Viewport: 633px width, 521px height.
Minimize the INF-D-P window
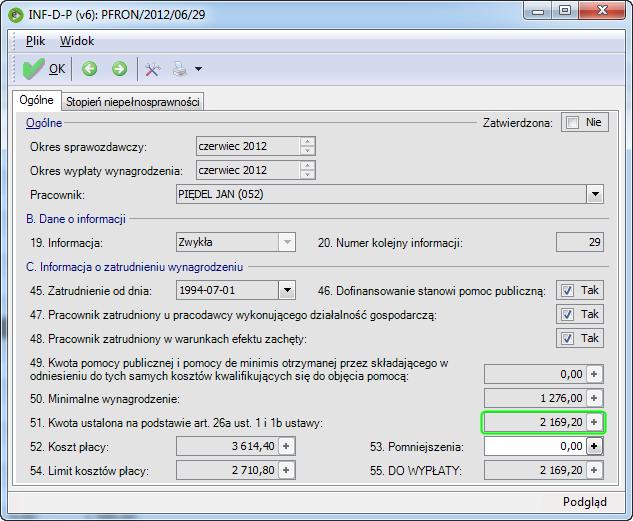[x=538, y=11]
